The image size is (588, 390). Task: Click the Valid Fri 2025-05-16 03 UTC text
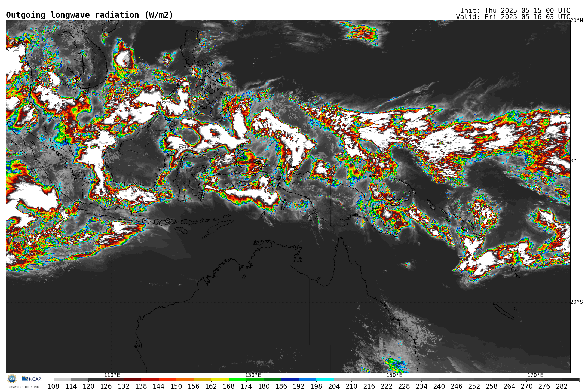(x=513, y=17)
